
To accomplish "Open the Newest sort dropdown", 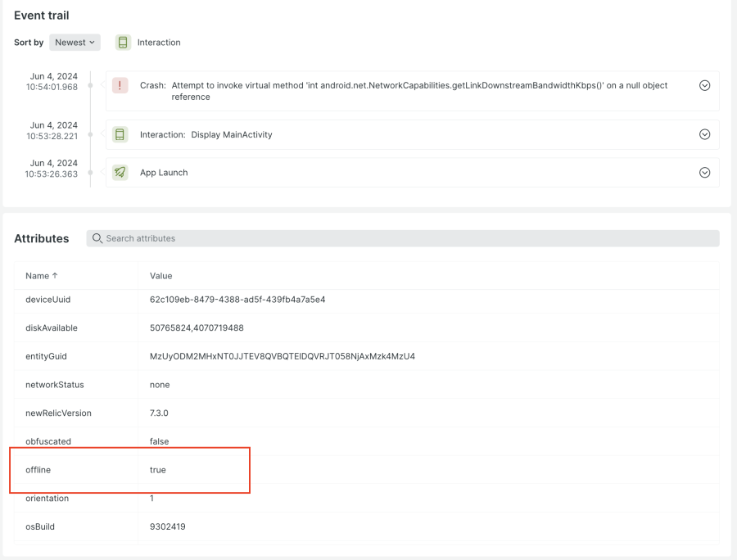I will click(x=75, y=43).
